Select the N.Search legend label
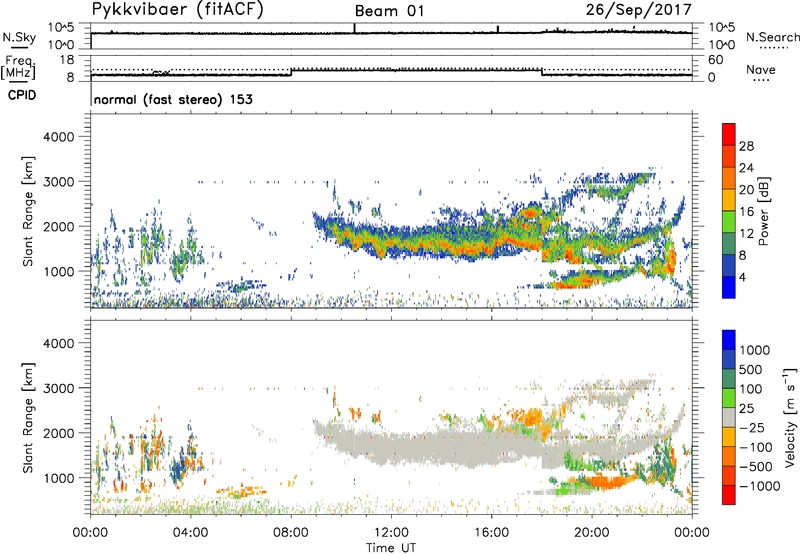Screen dimensions: 800x554 click(x=772, y=37)
